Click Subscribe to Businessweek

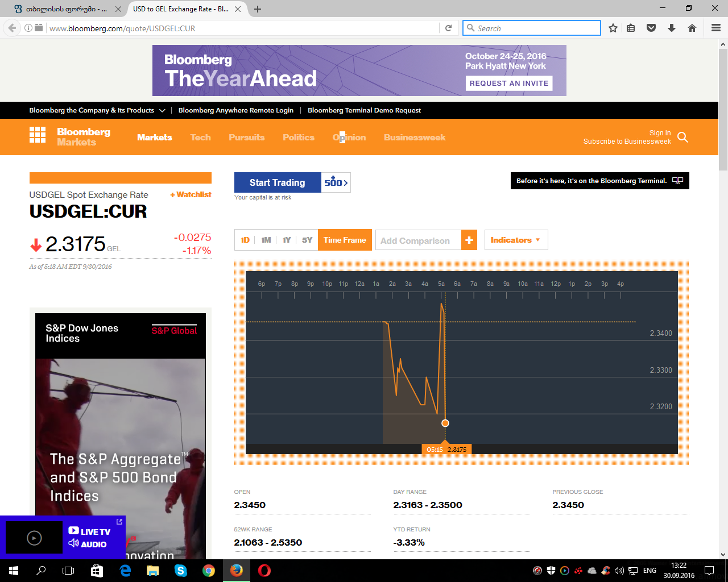point(627,141)
